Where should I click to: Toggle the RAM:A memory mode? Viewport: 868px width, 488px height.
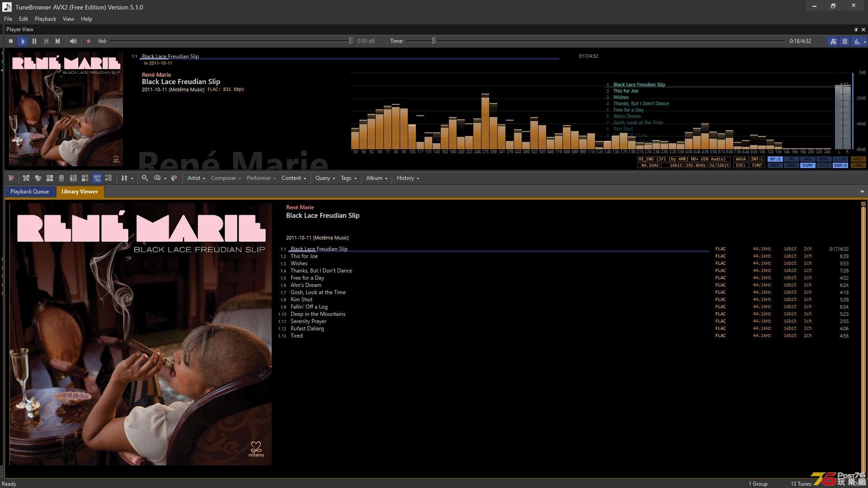coord(840,165)
